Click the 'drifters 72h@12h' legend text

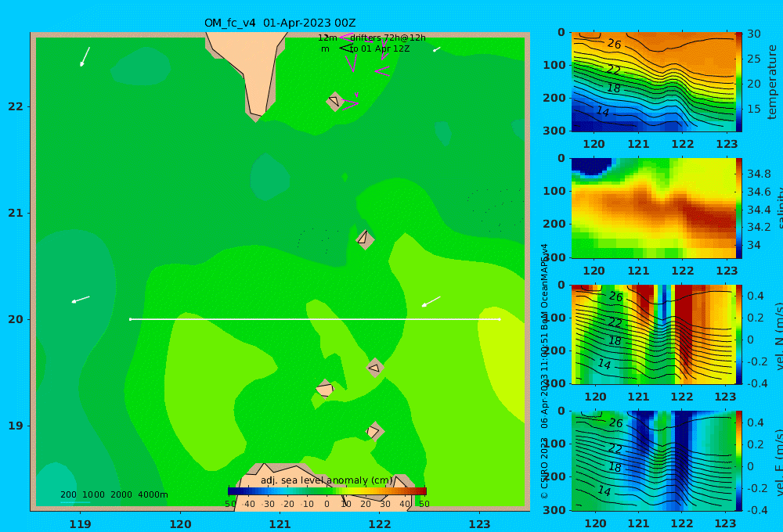tap(388, 38)
